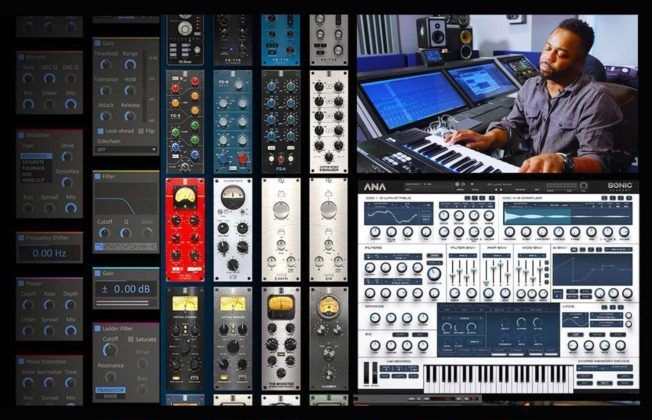Image resolution: width=652 pixels, height=420 pixels.
Task: Open the G-ENV preset dropdown in ANA
Action: (x=618, y=250)
